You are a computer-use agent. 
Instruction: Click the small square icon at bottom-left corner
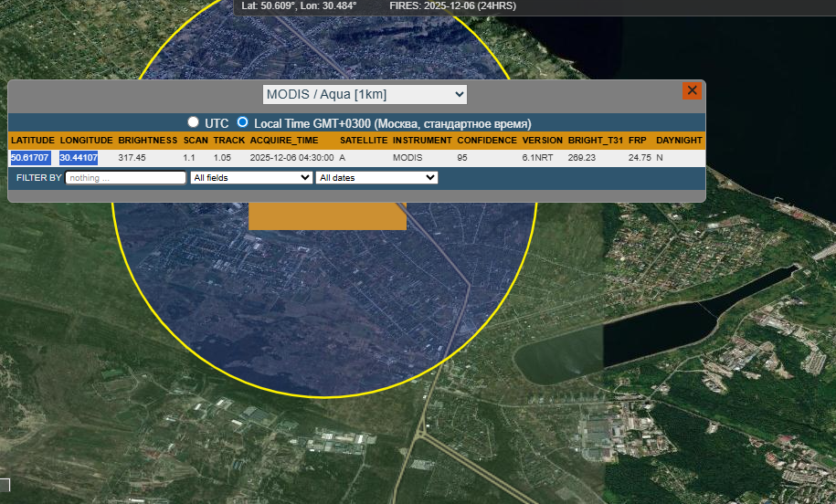pyautogui.click(x=4, y=485)
